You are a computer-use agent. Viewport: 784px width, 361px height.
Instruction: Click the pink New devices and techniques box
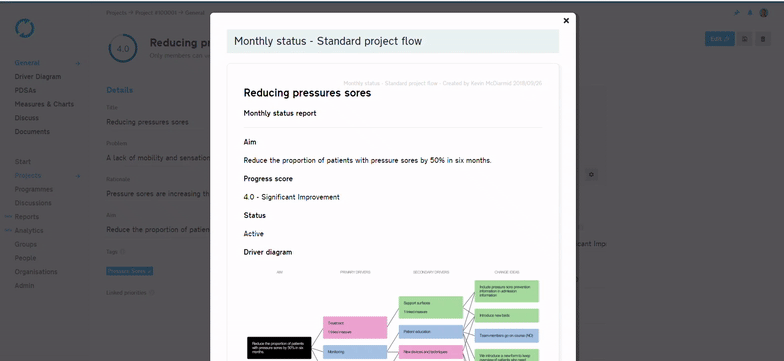(x=431, y=352)
